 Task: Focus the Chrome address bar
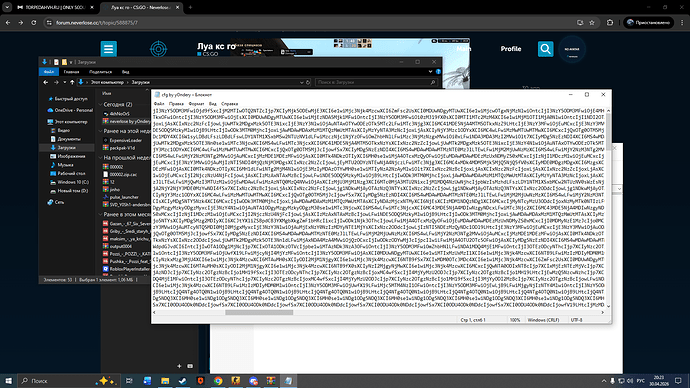[308, 22]
